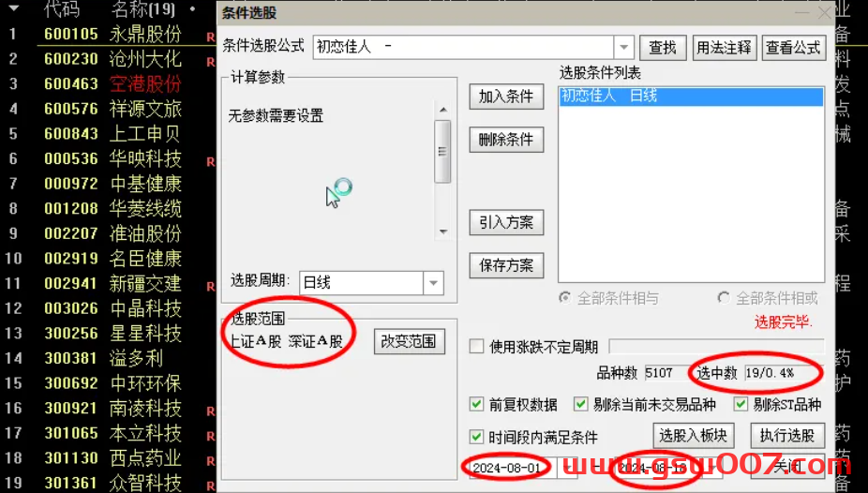Image resolution: width=868 pixels, height=493 pixels.
Task: Open the 选股周期 日线 dropdown
Action: click(433, 283)
